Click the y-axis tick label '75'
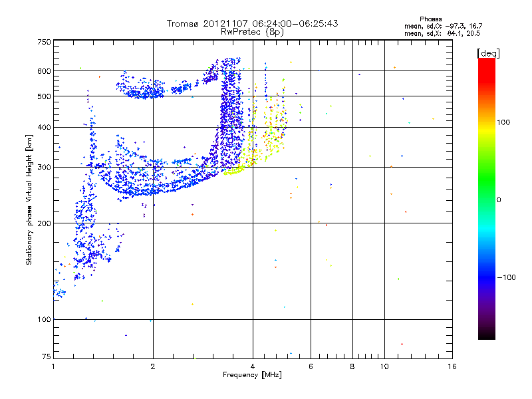Viewport: 532px width, 399px height. click(x=47, y=356)
